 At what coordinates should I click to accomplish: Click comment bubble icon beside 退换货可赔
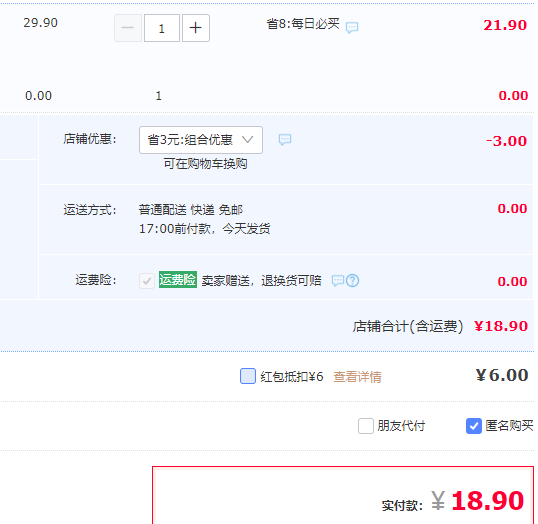[x=338, y=281]
